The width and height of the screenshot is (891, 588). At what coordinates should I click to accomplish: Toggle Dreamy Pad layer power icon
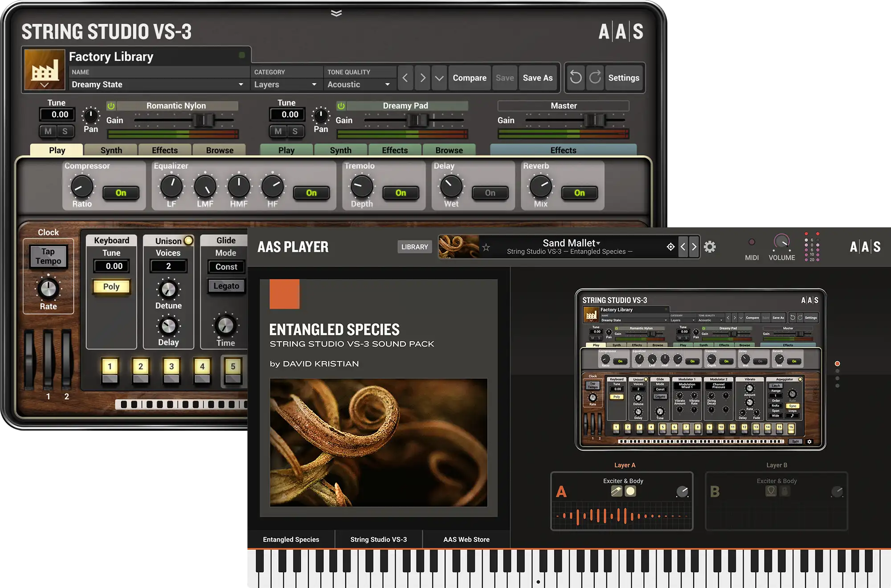click(x=341, y=106)
